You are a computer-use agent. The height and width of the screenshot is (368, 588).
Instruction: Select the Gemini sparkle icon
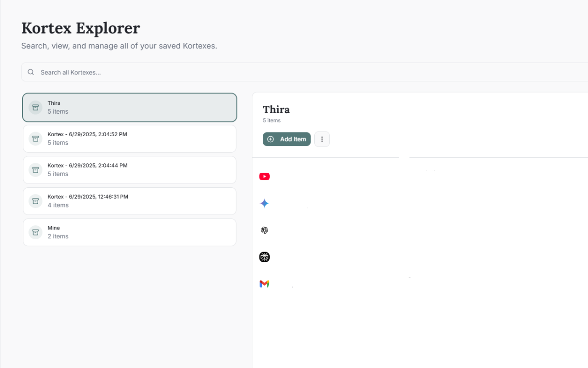pos(264,203)
